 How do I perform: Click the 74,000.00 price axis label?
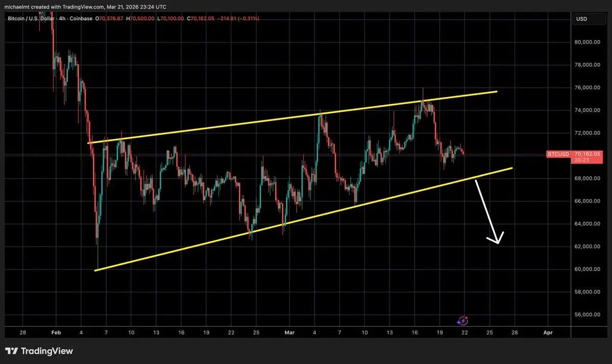click(x=587, y=110)
